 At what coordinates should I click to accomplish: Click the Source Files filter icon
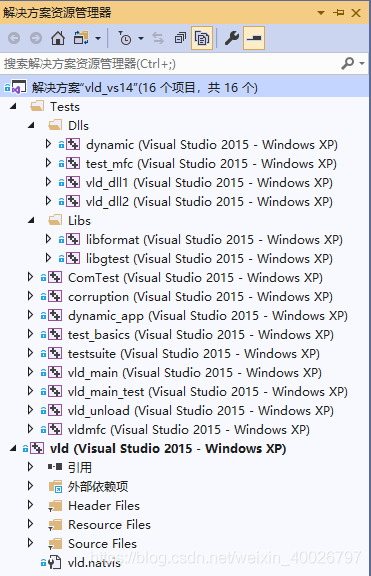point(55,544)
